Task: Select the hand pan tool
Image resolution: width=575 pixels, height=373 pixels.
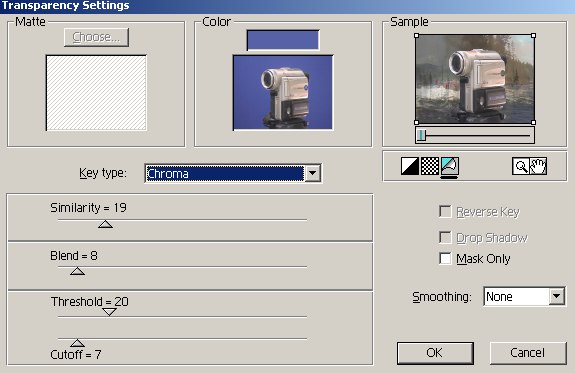Action: click(538, 166)
